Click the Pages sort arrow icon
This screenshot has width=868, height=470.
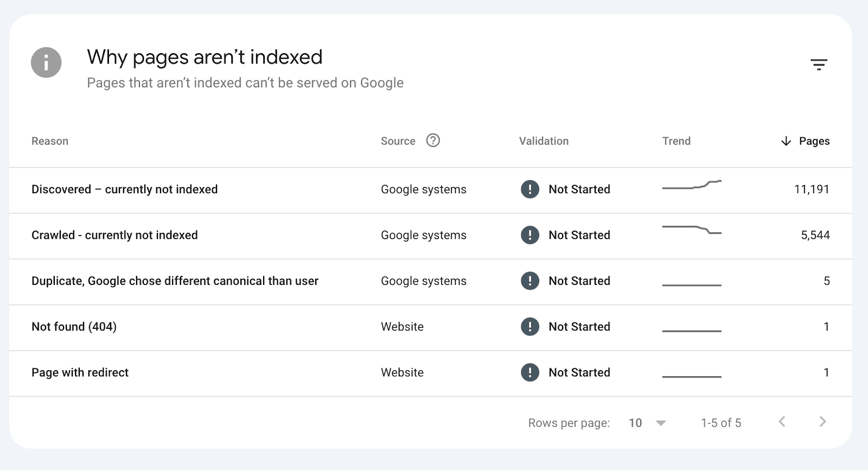tap(786, 141)
